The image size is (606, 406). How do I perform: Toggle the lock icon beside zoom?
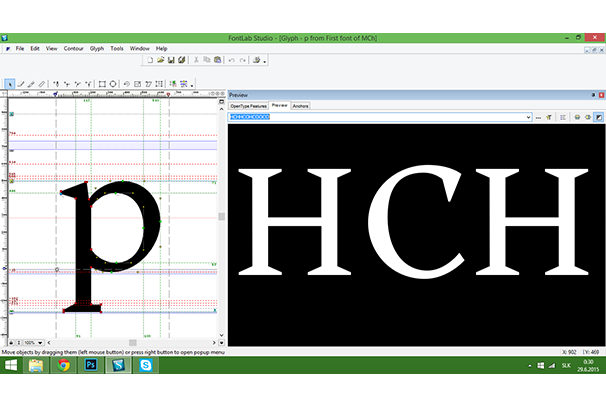(12, 341)
